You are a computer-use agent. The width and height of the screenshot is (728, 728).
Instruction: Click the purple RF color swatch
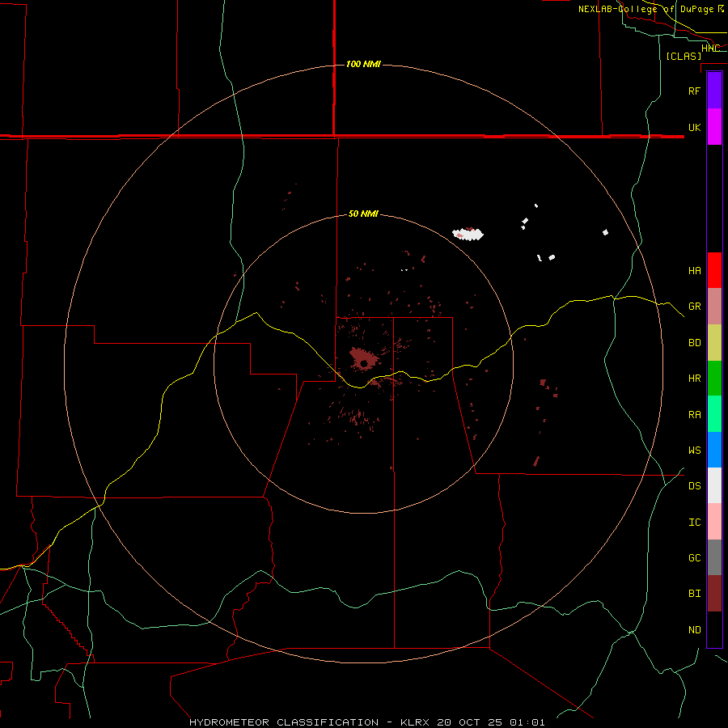coord(714,91)
